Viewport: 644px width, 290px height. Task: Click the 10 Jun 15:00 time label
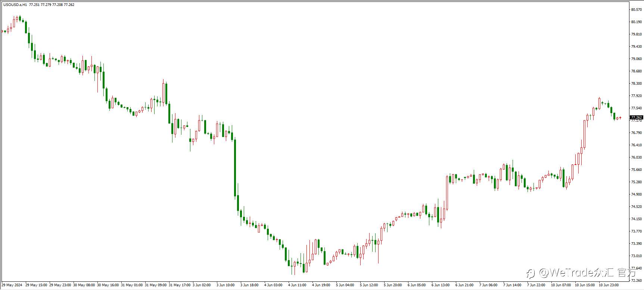click(x=585, y=285)
